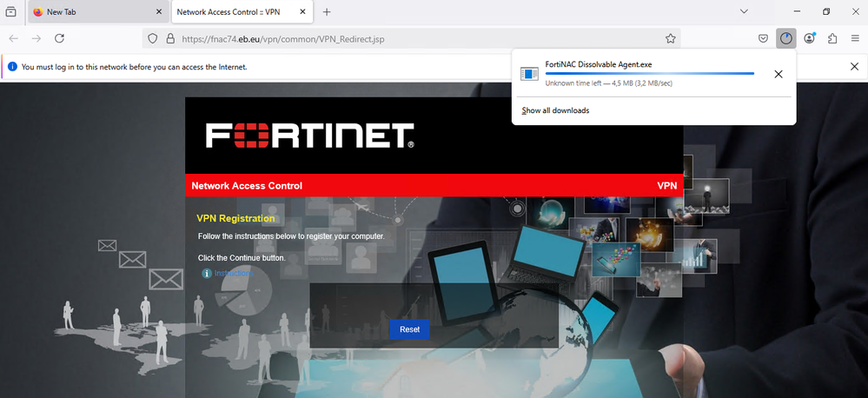868x398 pixels.
Task: Toggle the downloads panel button
Action: pyautogui.click(x=786, y=38)
